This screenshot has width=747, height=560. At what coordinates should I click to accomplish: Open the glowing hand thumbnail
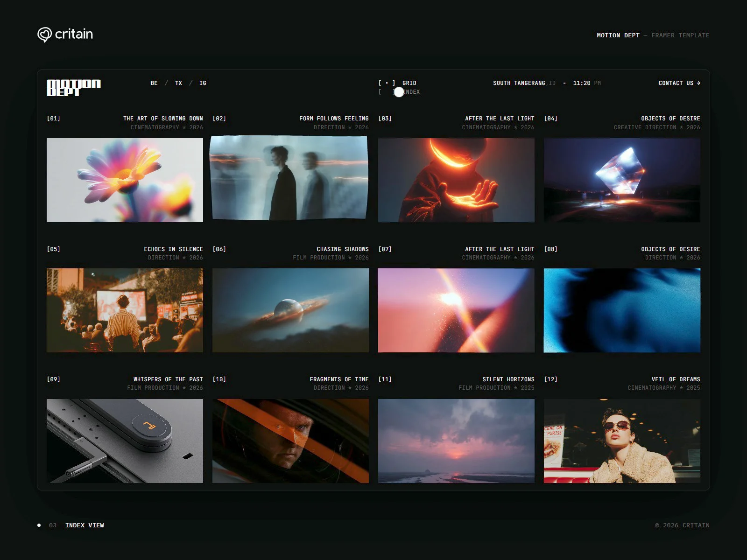click(x=456, y=180)
